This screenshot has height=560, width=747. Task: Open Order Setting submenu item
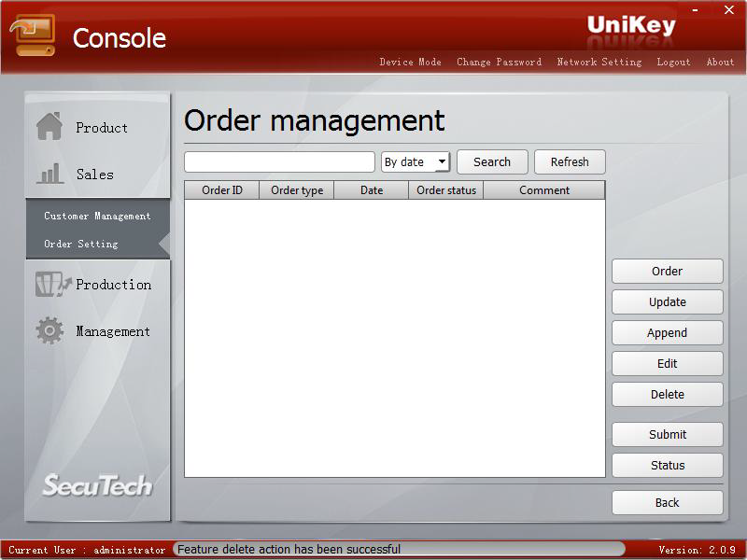81,244
